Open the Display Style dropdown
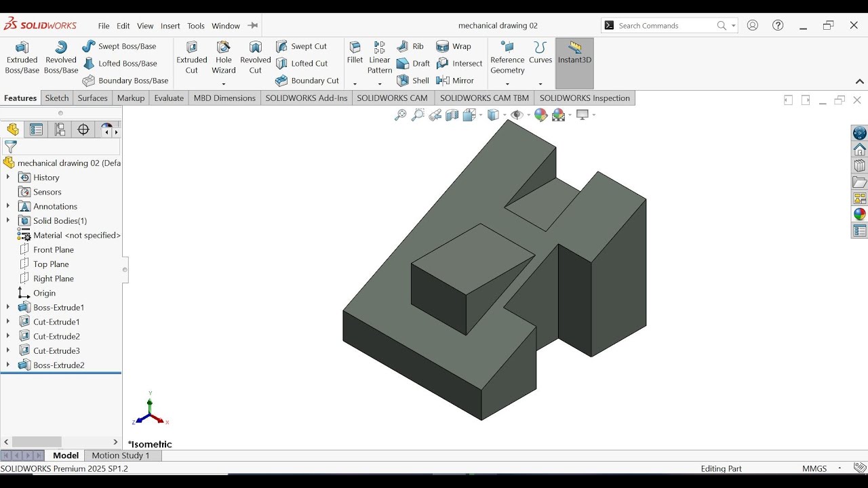868x488 pixels. [x=497, y=115]
